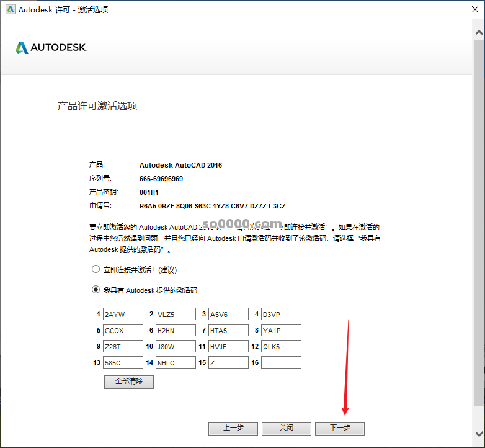485x448 pixels.
Task: Click the scrollbar down arrow
Action: (x=478, y=434)
